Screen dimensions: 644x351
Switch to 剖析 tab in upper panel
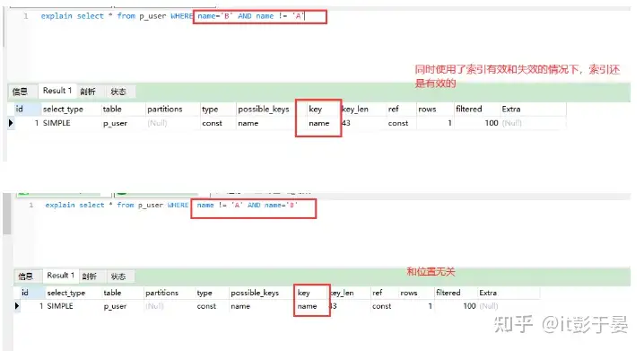(88, 92)
